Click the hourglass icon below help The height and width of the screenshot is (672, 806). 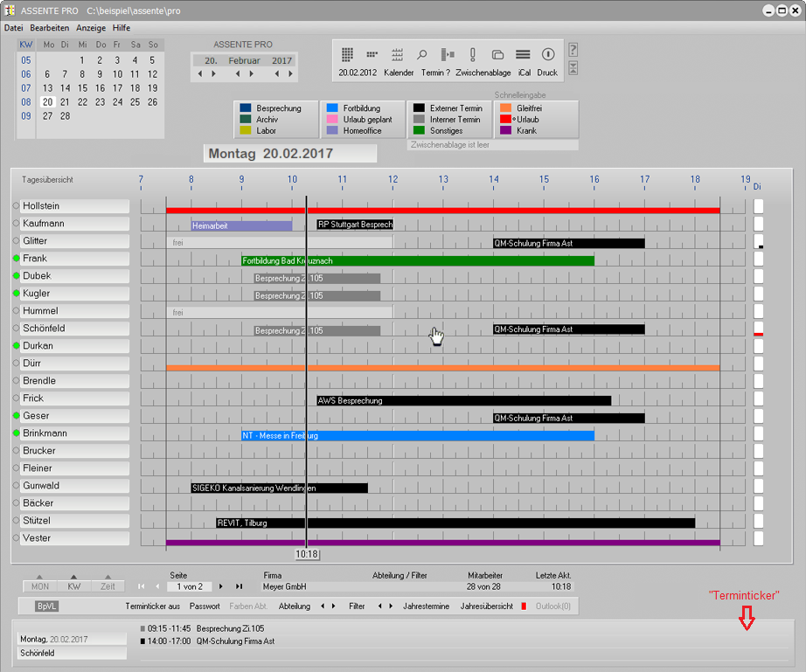click(573, 68)
